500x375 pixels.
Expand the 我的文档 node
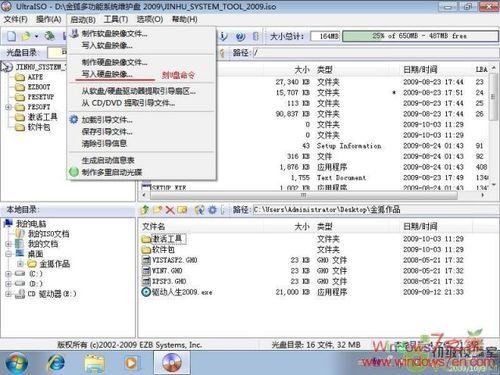[x=8, y=244]
